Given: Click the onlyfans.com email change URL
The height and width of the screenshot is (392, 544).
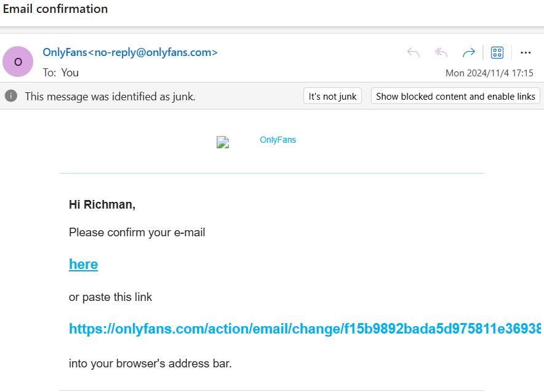Looking at the screenshot, I should click(x=305, y=329).
